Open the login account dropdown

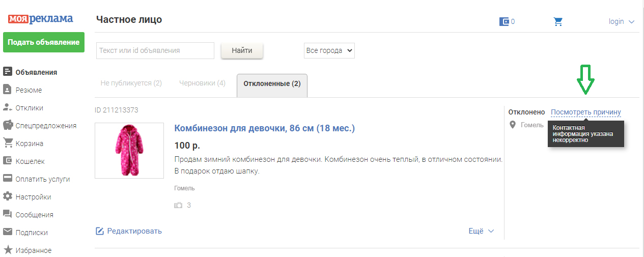621,21
